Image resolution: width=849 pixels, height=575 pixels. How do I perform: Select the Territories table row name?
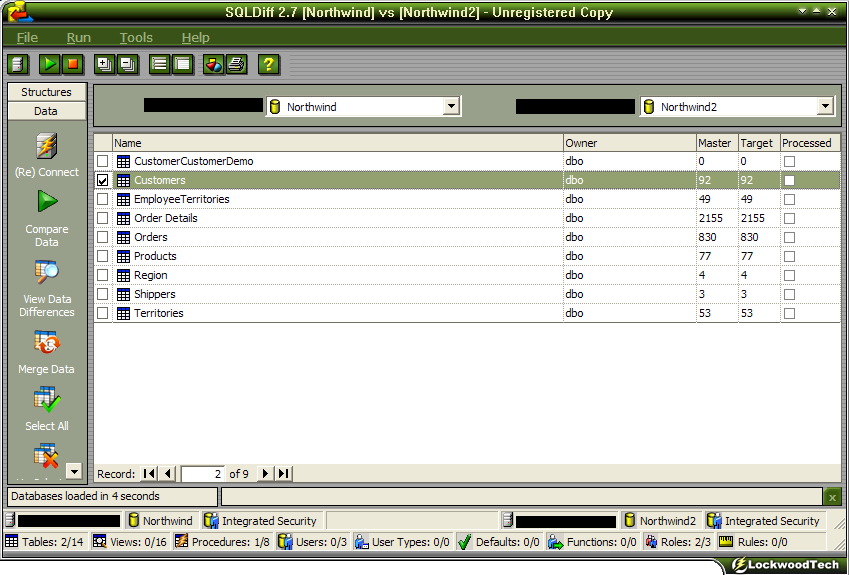(x=159, y=313)
